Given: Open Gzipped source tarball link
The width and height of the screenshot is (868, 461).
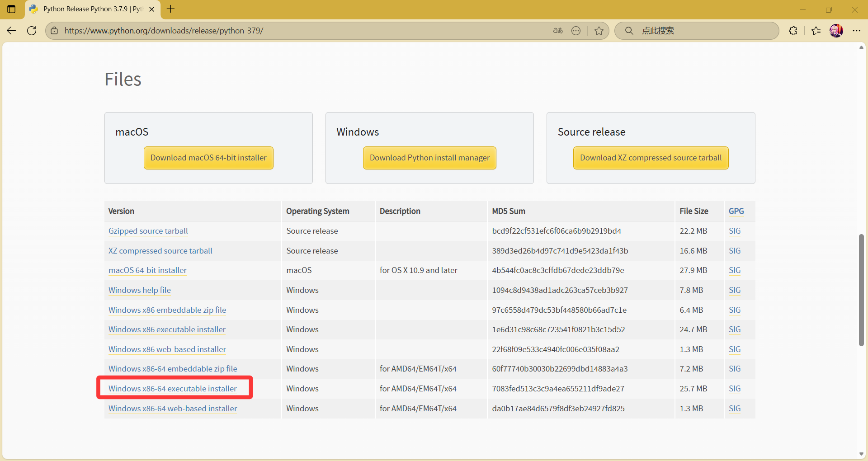Looking at the screenshot, I should click(148, 231).
